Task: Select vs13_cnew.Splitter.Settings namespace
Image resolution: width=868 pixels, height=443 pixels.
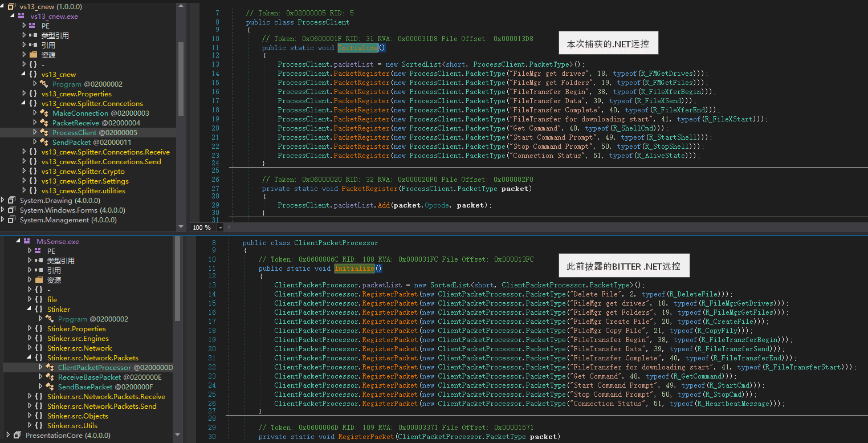Action: coord(85,181)
